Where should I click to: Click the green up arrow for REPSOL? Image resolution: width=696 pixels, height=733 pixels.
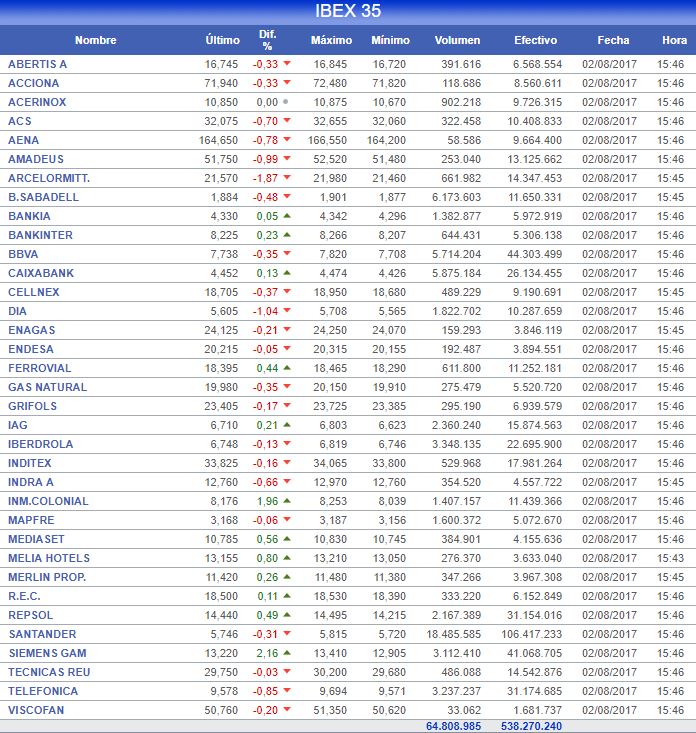pos(287,615)
